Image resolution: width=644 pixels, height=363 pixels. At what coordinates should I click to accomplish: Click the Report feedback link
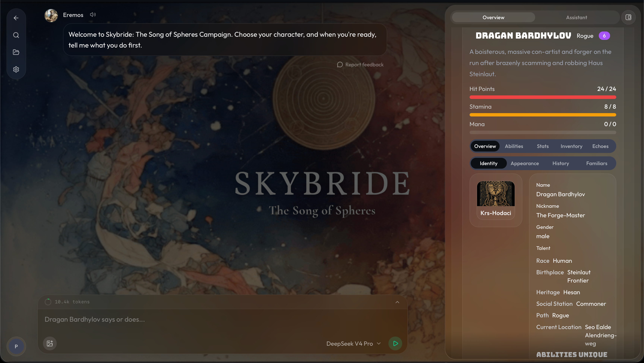pos(360,64)
